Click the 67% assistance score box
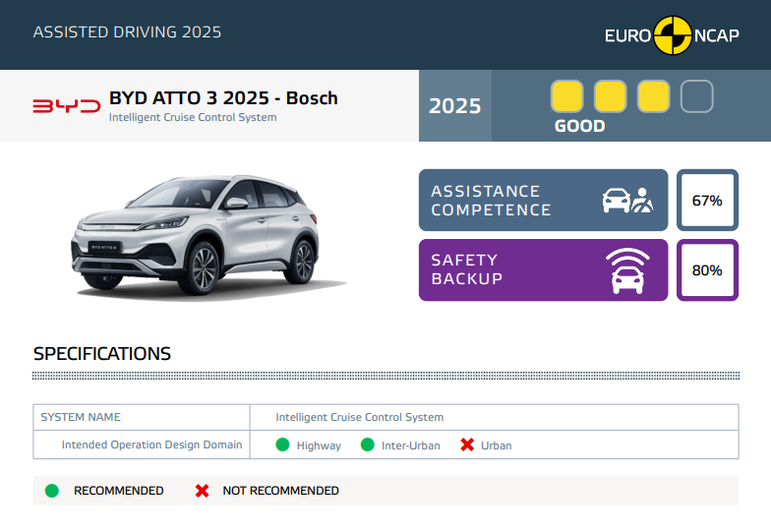This screenshot has width=771, height=532. 707,201
